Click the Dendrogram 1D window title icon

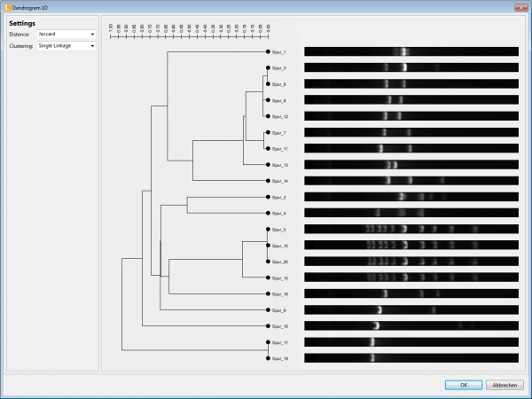pos(7,6)
